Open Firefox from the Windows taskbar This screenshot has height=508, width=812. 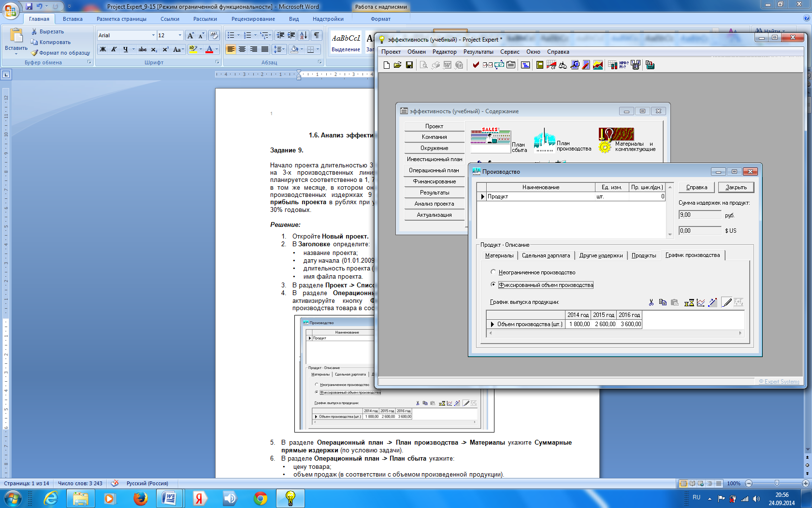(x=141, y=498)
